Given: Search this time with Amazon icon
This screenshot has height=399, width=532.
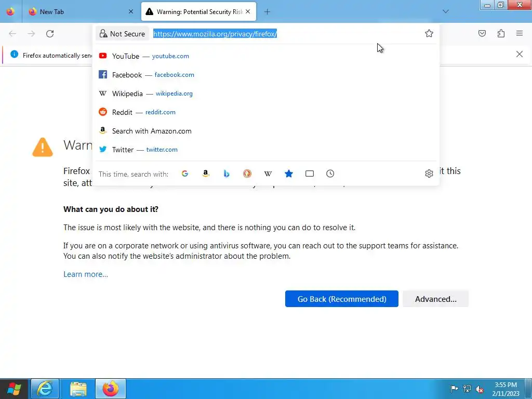Looking at the screenshot, I should pos(206,174).
